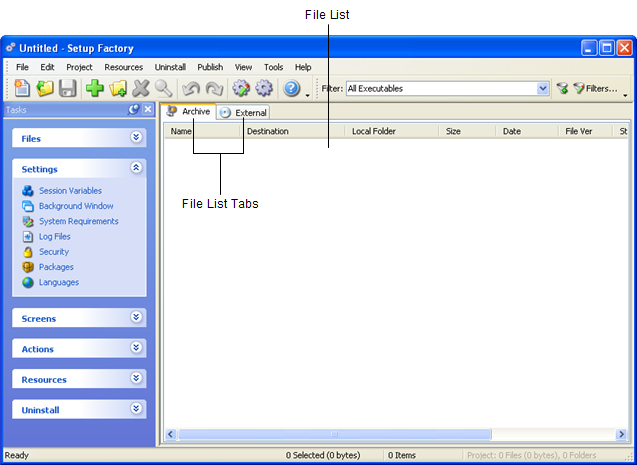The image size is (637, 465).
Task: Open the System Requirements settings link
Action: (x=78, y=221)
